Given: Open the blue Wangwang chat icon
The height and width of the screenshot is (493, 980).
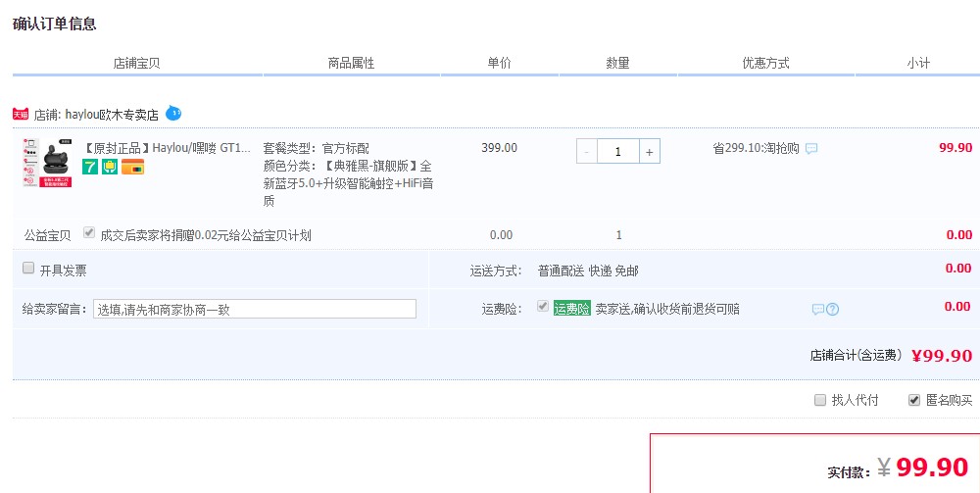Looking at the screenshot, I should coord(173,114).
